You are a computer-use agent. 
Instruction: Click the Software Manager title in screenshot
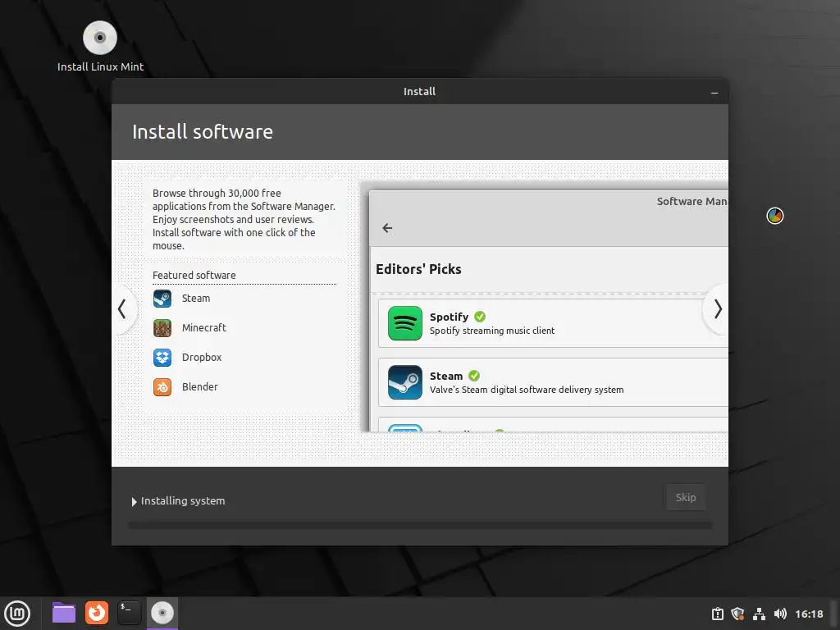click(692, 202)
